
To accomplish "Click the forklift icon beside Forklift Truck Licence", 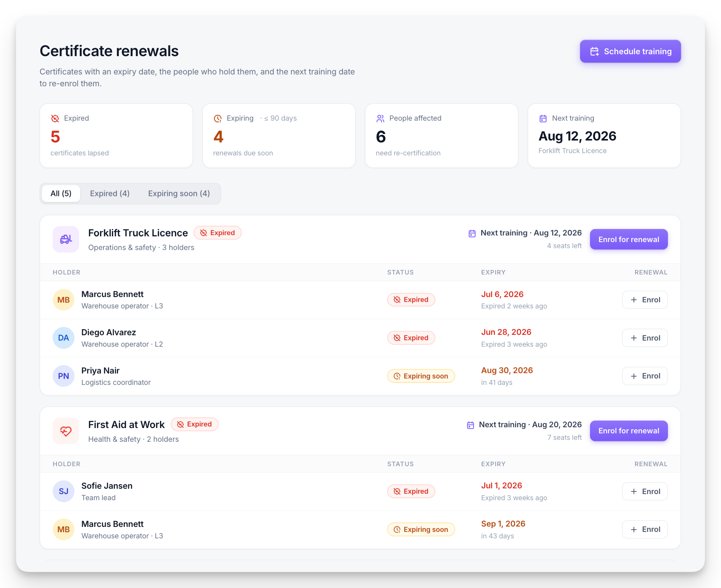I will (66, 239).
